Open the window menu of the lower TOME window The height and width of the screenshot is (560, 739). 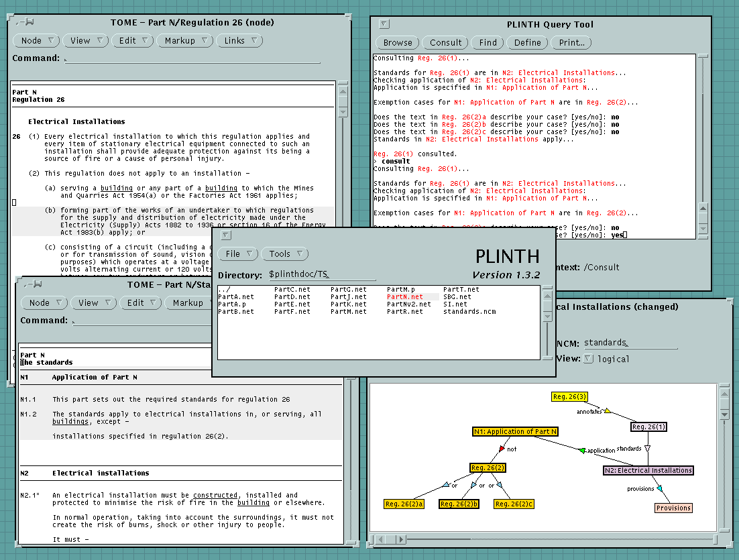pyautogui.click(x=33, y=284)
